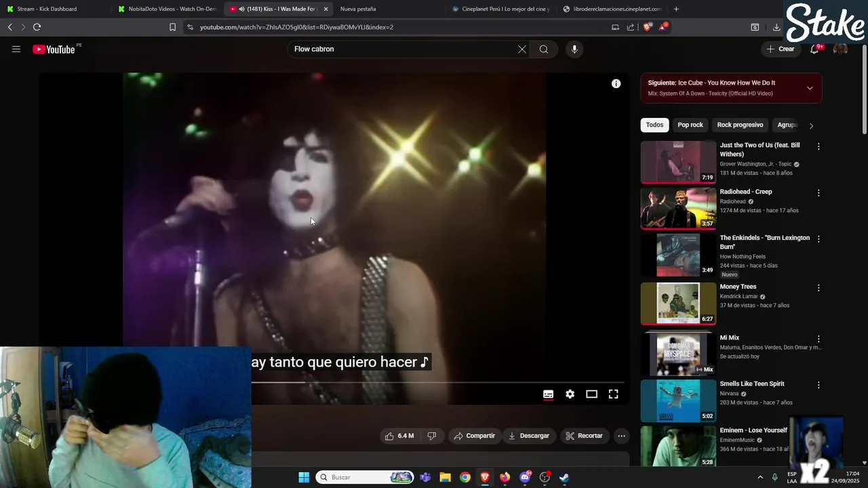Image resolution: width=868 pixels, height=488 pixels.
Task: Open options menu for Money Trees
Action: click(818, 287)
